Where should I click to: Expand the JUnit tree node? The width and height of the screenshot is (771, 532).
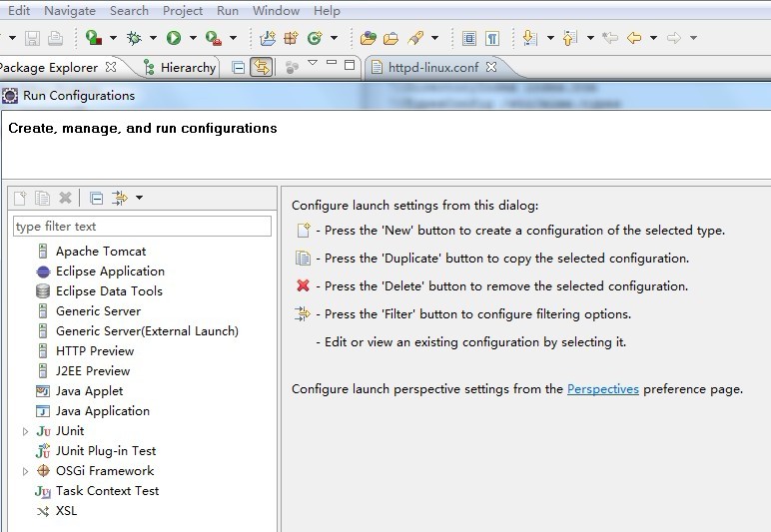coord(25,431)
